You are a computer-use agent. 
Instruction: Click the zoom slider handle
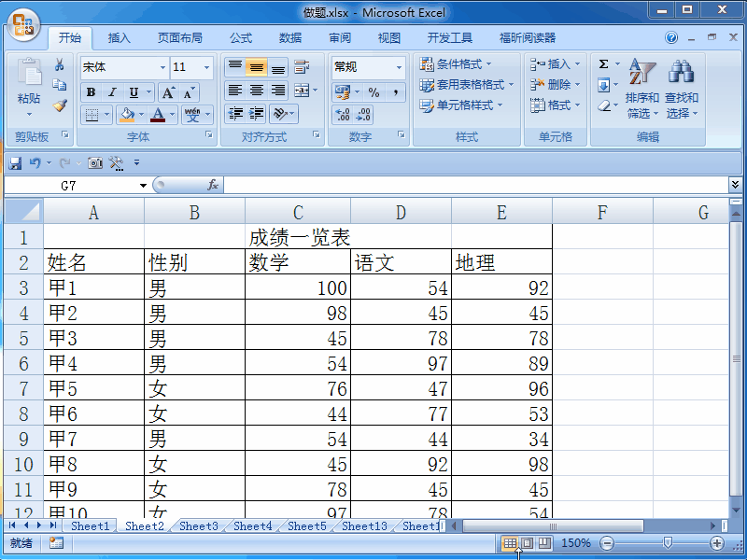click(668, 543)
